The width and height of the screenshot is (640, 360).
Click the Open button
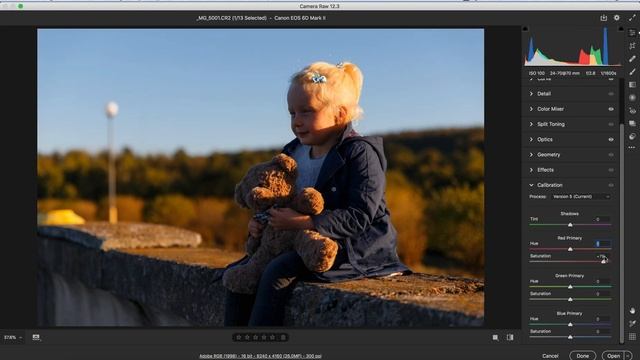pyautogui.click(x=613, y=356)
